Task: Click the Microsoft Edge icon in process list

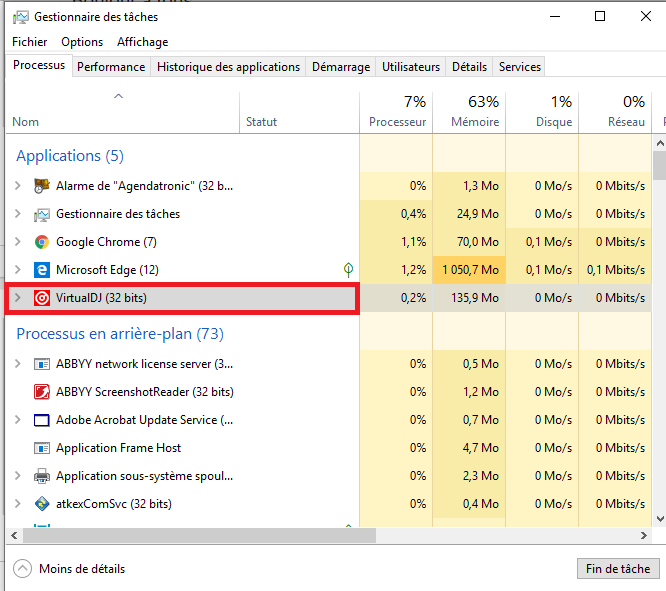Action: click(x=42, y=270)
